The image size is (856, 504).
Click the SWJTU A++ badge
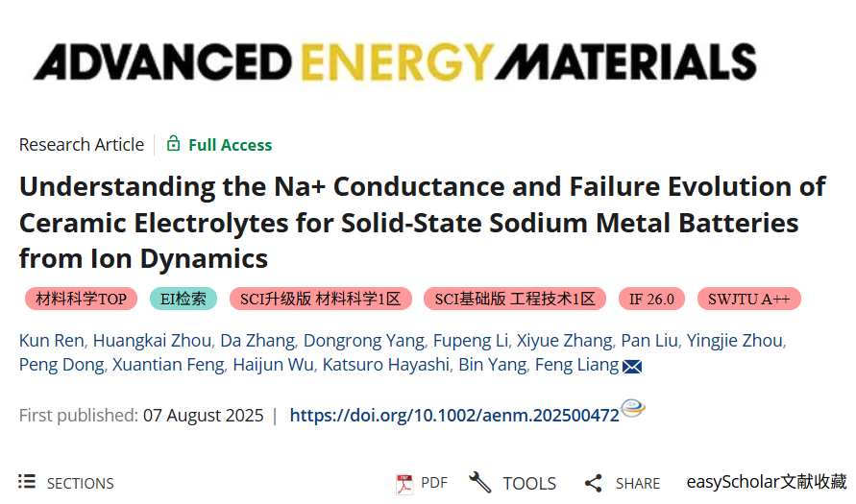pyautogui.click(x=748, y=299)
